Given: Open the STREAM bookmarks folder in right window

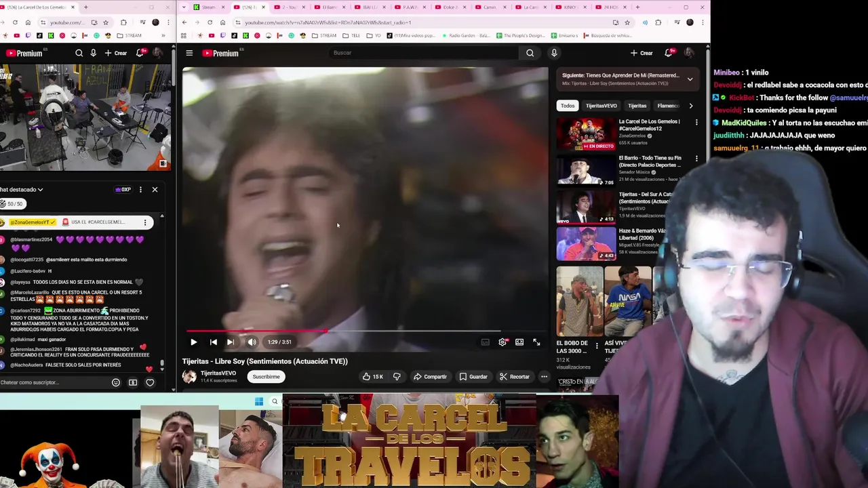Looking at the screenshot, I should coord(324,35).
